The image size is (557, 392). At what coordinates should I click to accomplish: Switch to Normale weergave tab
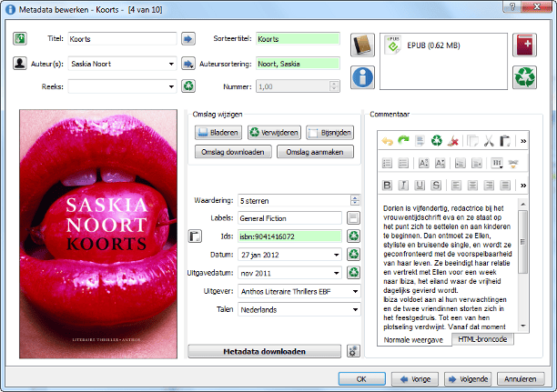pos(413,340)
